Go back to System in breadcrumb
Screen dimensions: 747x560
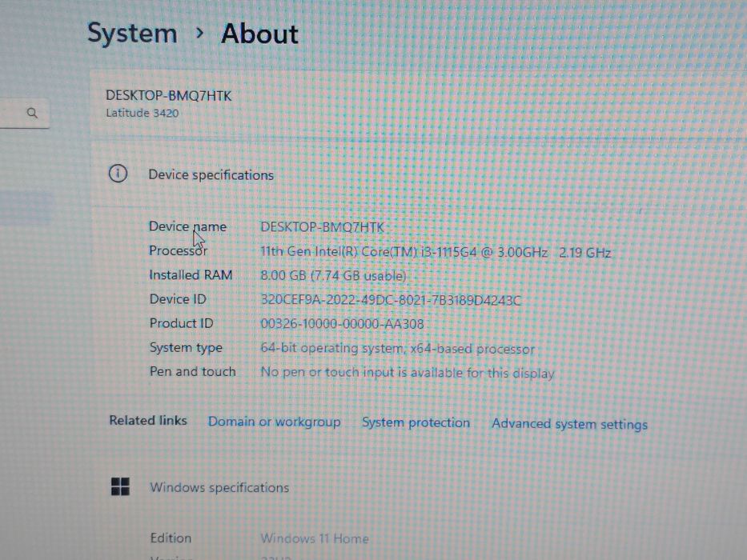pos(132,34)
